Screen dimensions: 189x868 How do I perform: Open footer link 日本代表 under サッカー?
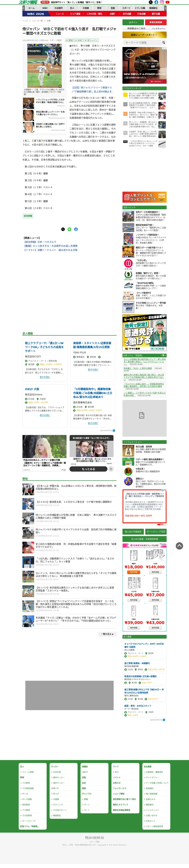56,772
